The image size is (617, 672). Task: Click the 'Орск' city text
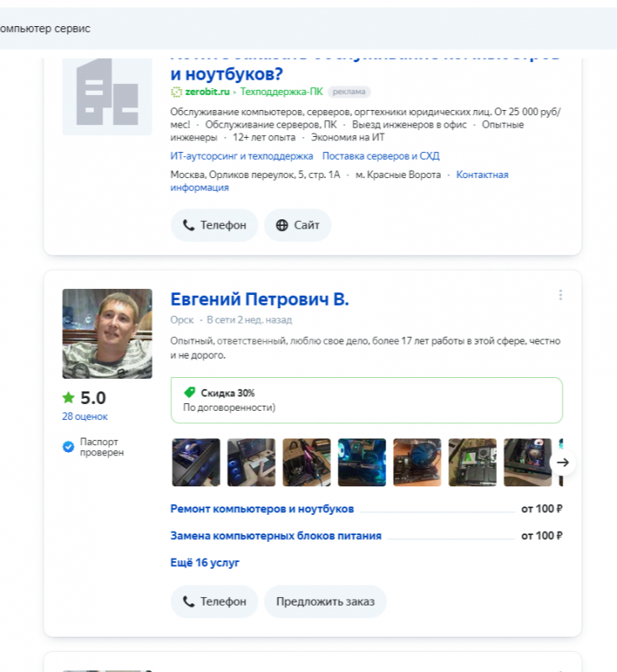(x=182, y=320)
